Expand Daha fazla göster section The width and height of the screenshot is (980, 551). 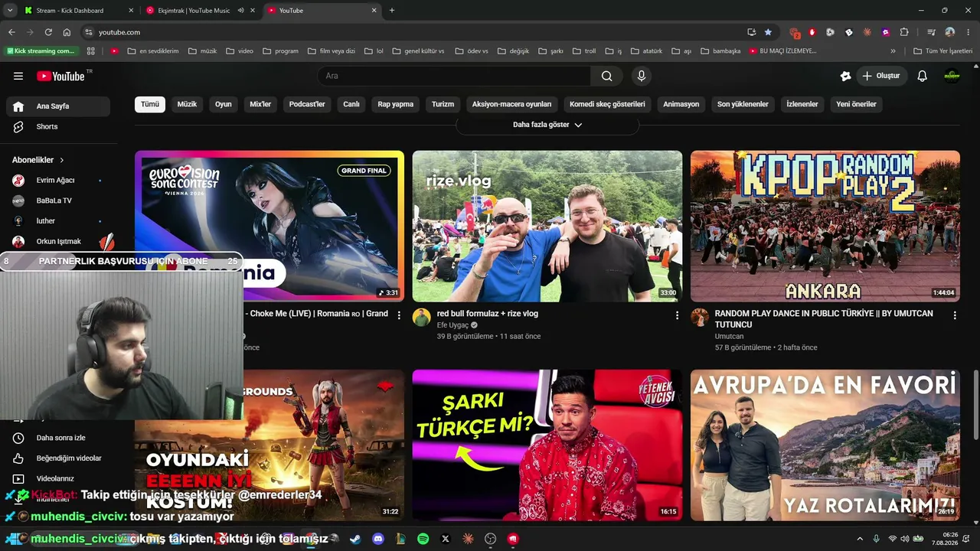click(x=547, y=125)
